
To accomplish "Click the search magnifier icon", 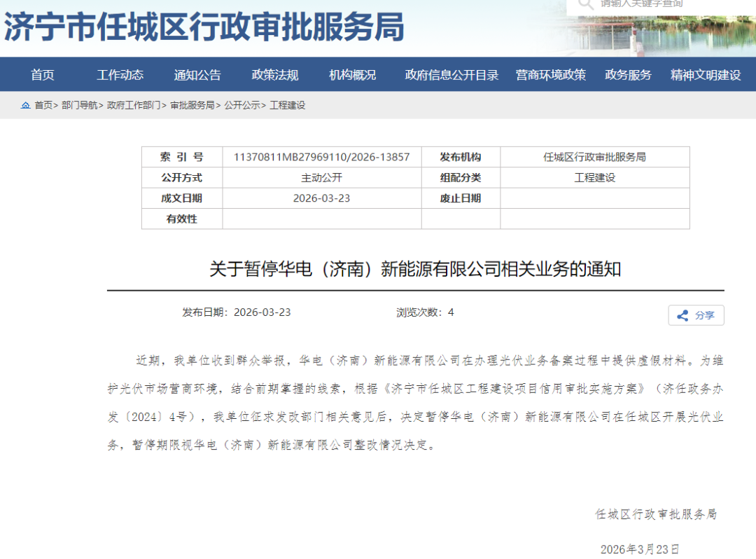I will point(584,4).
